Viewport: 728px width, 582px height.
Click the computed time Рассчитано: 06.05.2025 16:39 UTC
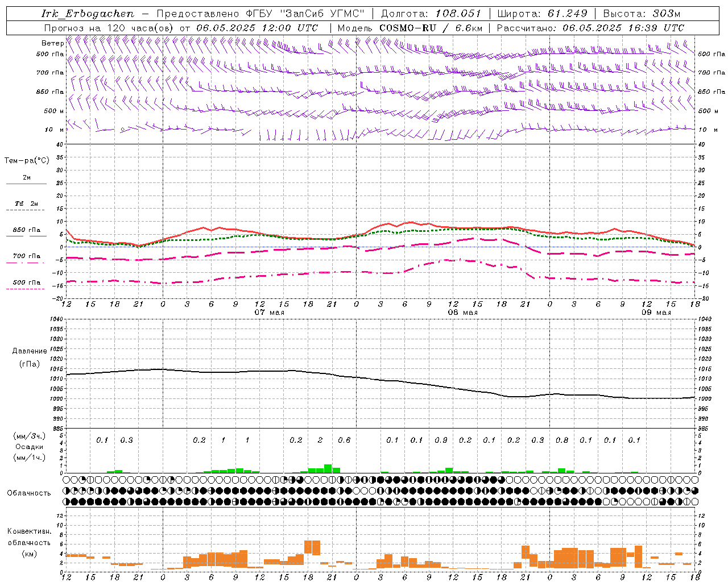click(590, 28)
